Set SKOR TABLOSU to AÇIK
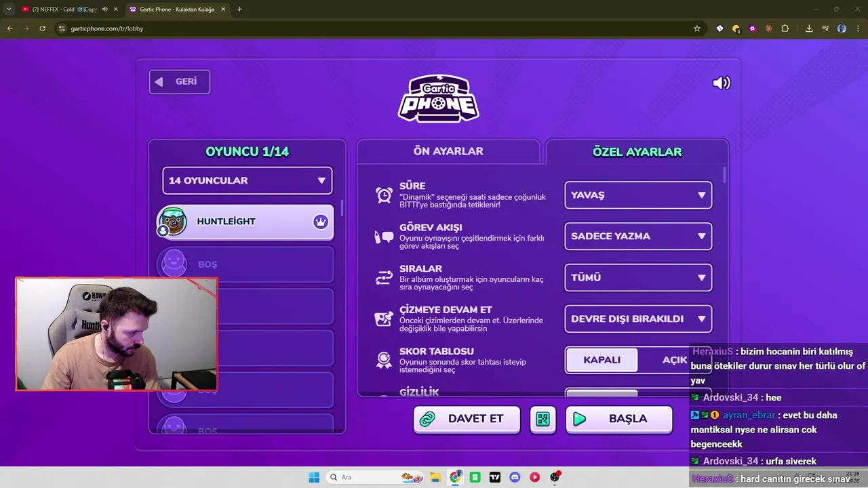The height and width of the screenshot is (488, 868). (675, 360)
